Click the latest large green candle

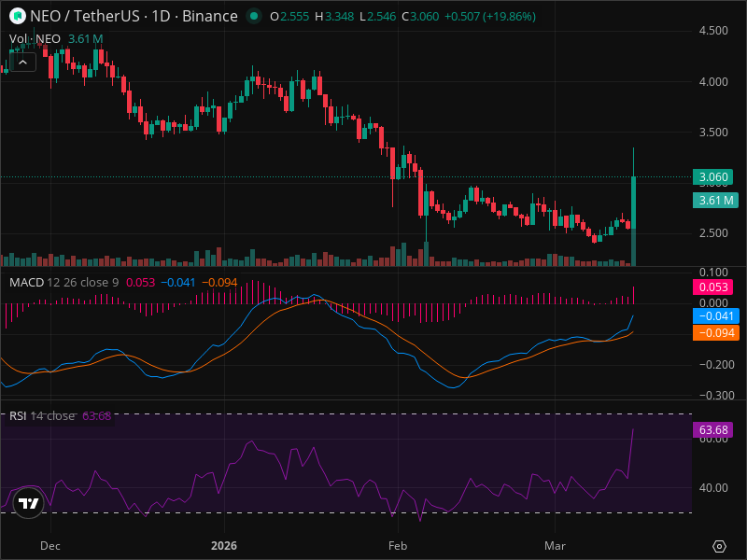634,203
